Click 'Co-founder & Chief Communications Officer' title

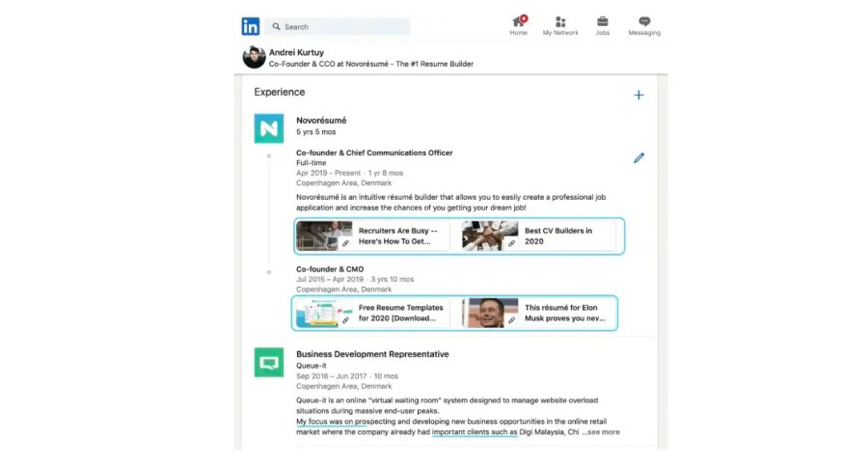pos(374,152)
